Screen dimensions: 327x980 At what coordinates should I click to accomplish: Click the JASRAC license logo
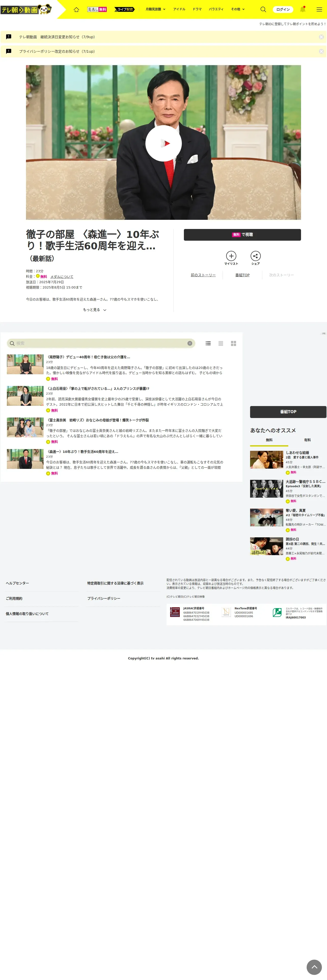click(175, 612)
